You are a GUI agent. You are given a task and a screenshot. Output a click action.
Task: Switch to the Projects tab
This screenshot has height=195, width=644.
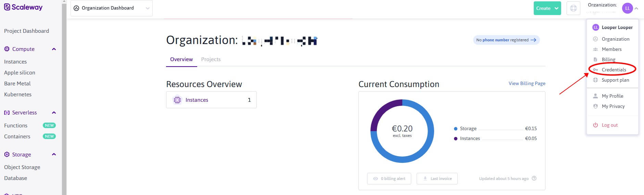click(211, 59)
